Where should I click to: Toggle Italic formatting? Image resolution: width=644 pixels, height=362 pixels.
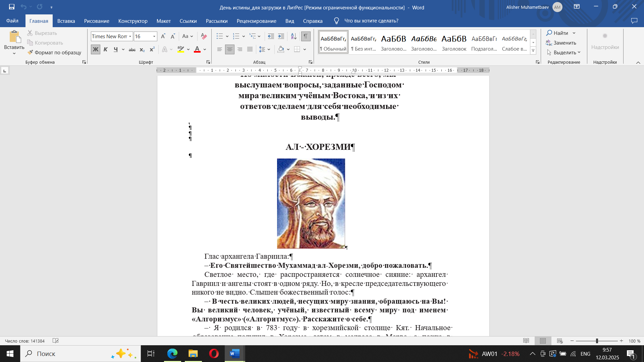pyautogui.click(x=106, y=50)
